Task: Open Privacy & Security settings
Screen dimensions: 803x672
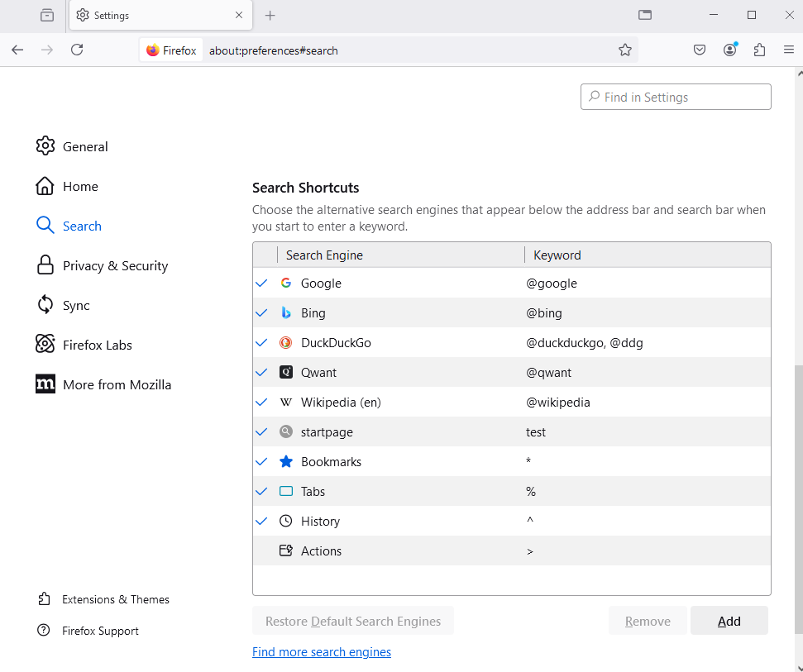Action: pyautogui.click(x=102, y=265)
